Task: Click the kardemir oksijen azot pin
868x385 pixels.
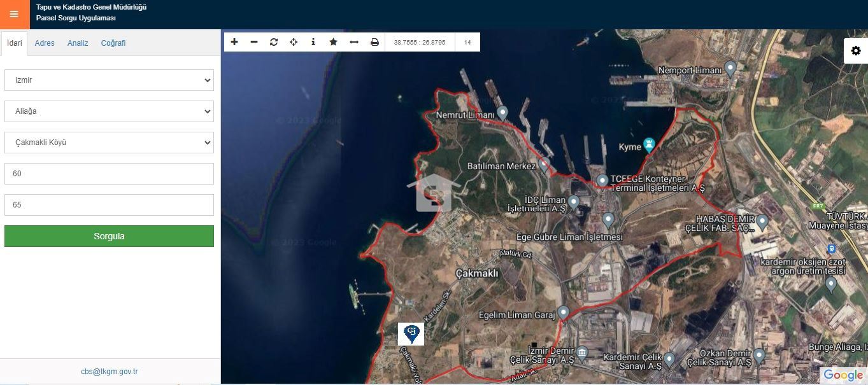Action: click(x=830, y=284)
